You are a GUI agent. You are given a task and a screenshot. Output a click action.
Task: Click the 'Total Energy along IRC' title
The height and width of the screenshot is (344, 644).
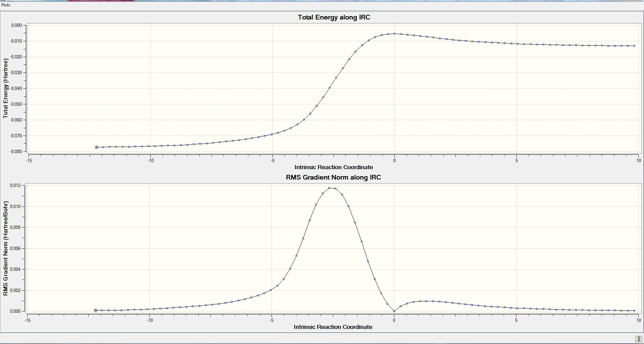(334, 17)
